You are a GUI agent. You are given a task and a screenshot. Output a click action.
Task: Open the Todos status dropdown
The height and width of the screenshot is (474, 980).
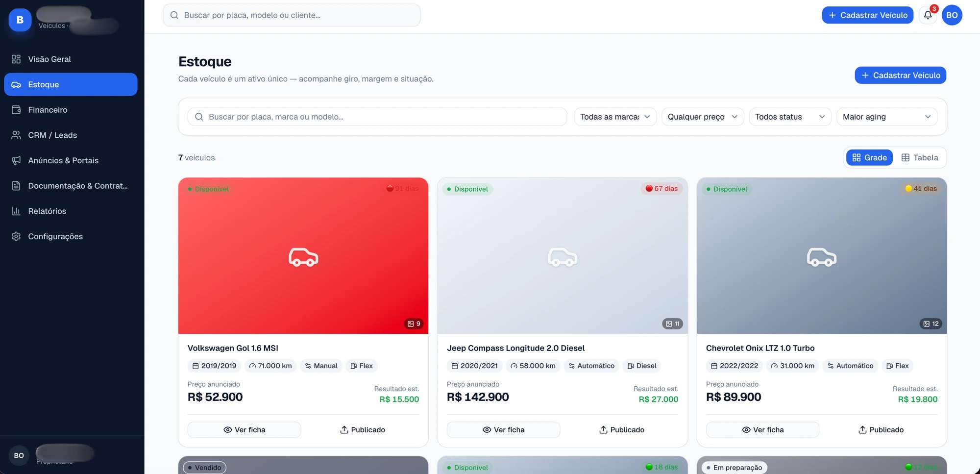(790, 117)
